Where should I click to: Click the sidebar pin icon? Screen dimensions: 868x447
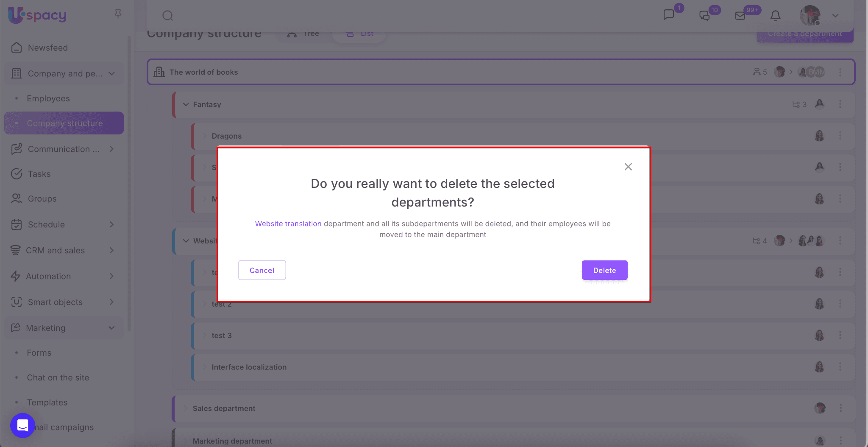click(118, 14)
